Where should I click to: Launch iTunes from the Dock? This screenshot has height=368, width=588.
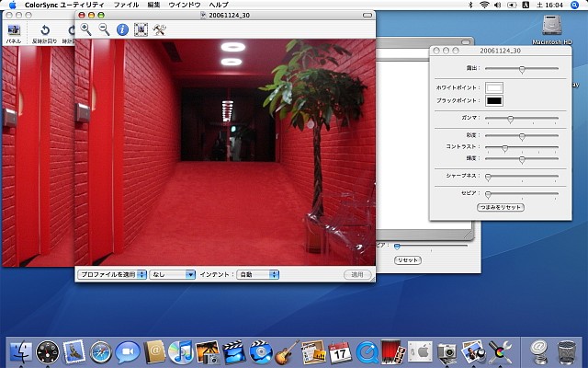click(x=181, y=351)
